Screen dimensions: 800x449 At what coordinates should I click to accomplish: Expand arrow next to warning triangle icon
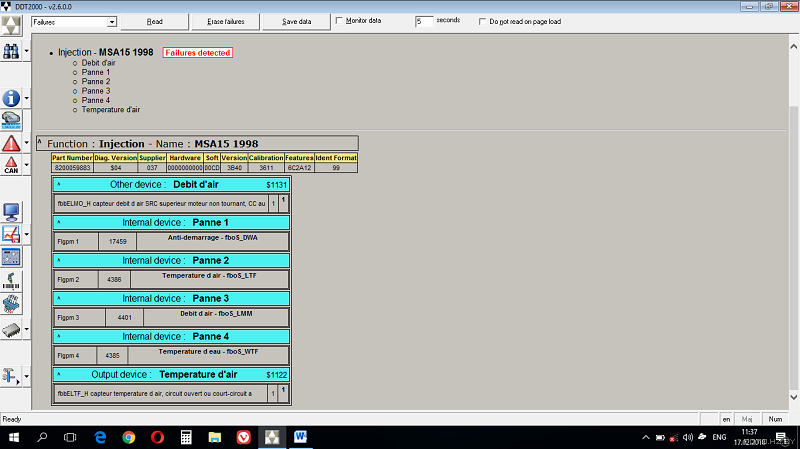[x=27, y=143]
